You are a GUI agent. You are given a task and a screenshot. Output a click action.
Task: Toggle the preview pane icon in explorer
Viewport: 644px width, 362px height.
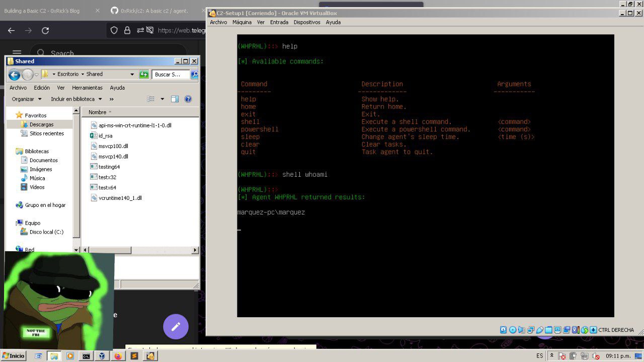coord(175,99)
